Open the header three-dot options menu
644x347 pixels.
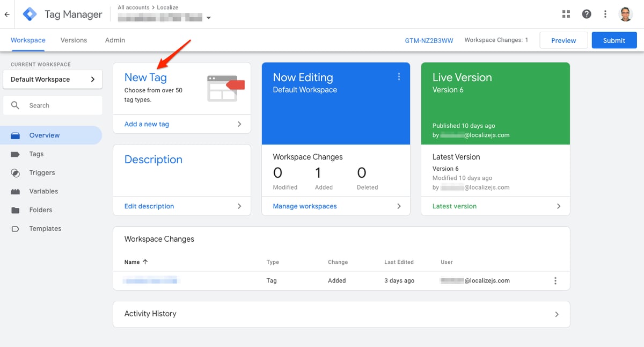click(605, 15)
